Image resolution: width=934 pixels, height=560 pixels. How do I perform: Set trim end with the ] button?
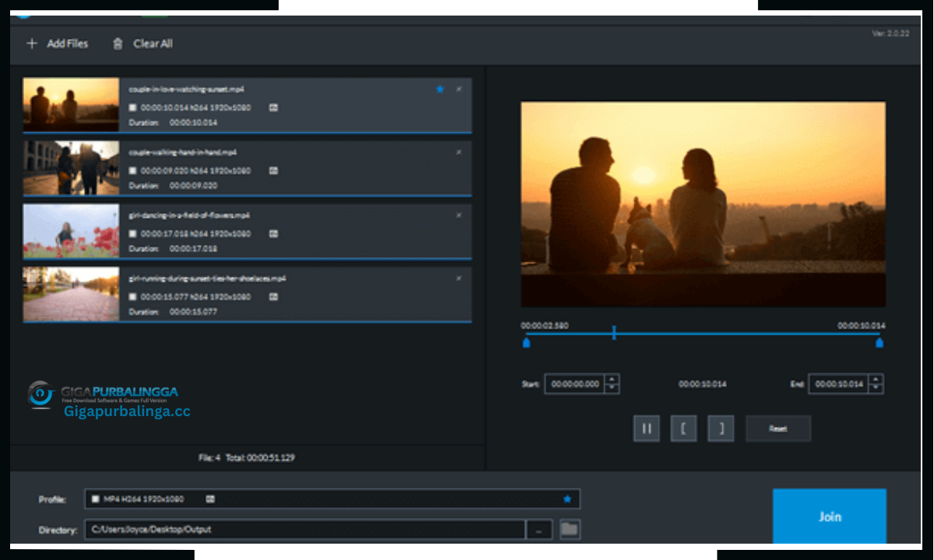tap(721, 429)
